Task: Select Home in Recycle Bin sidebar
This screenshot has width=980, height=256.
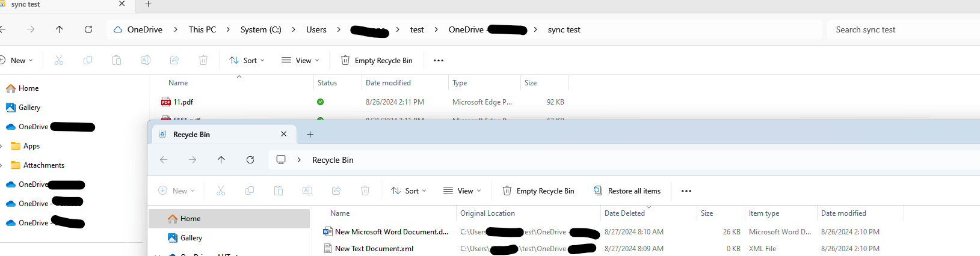Action: [229, 219]
